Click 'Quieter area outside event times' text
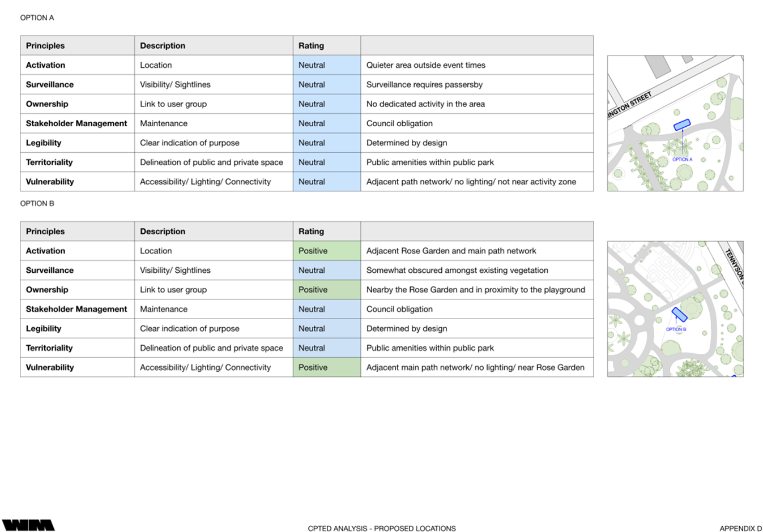This screenshot has height=532, width=763. [x=425, y=65]
